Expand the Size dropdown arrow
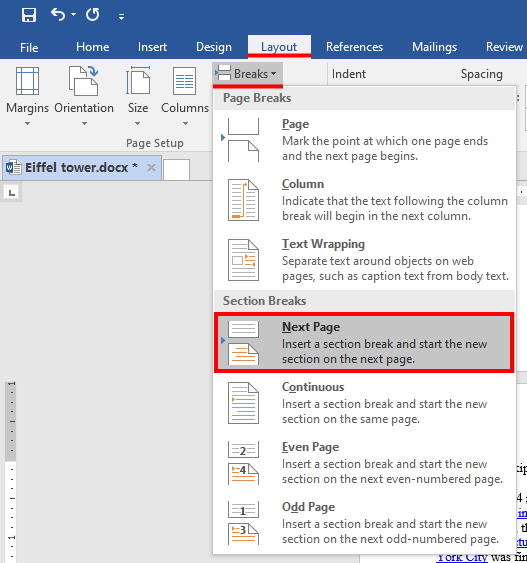 click(137, 124)
